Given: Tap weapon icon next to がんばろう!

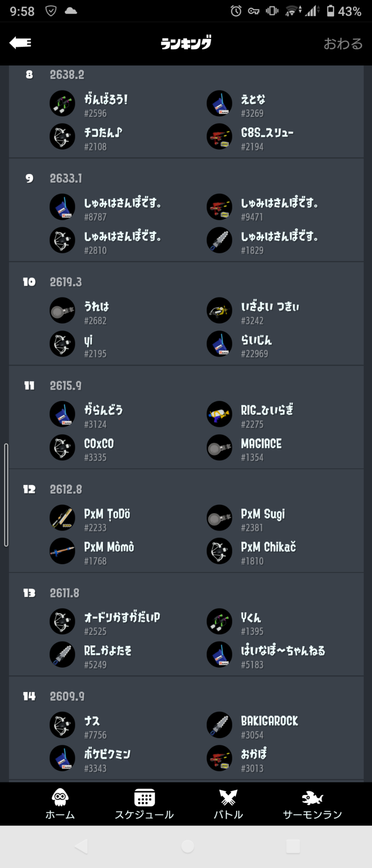Looking at the screenshot, I should pyautogui.click(x=62, y=103).
